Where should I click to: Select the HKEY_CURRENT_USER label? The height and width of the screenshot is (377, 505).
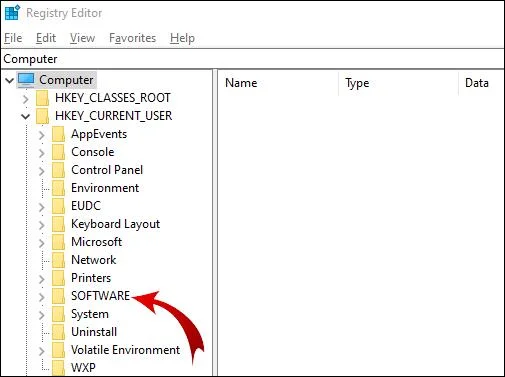(x=114, y=116)
